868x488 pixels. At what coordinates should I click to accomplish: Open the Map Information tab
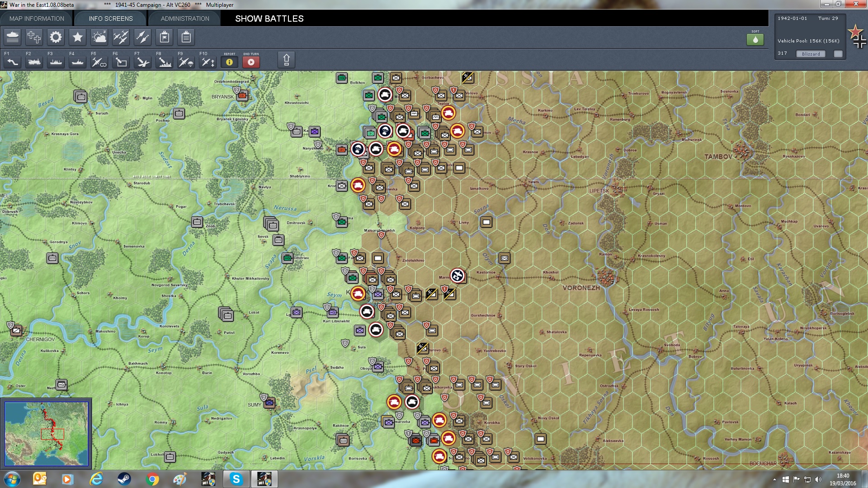tap(37, 19)
